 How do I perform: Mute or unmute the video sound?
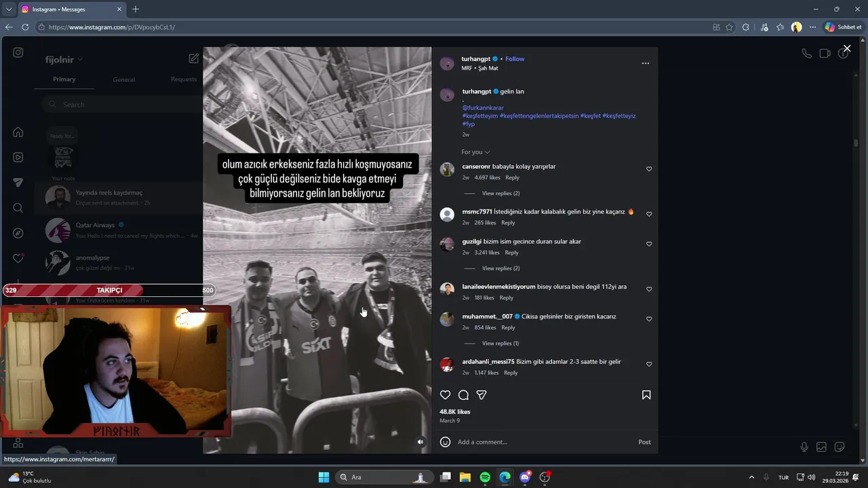point(420,442)
